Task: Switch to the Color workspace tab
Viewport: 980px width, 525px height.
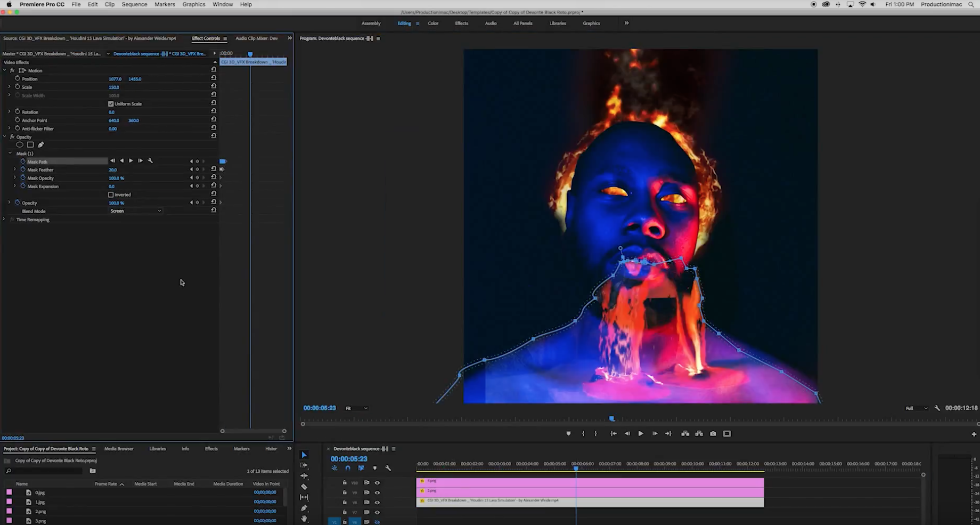Action: pyautogui.click(x=433, y=23)
